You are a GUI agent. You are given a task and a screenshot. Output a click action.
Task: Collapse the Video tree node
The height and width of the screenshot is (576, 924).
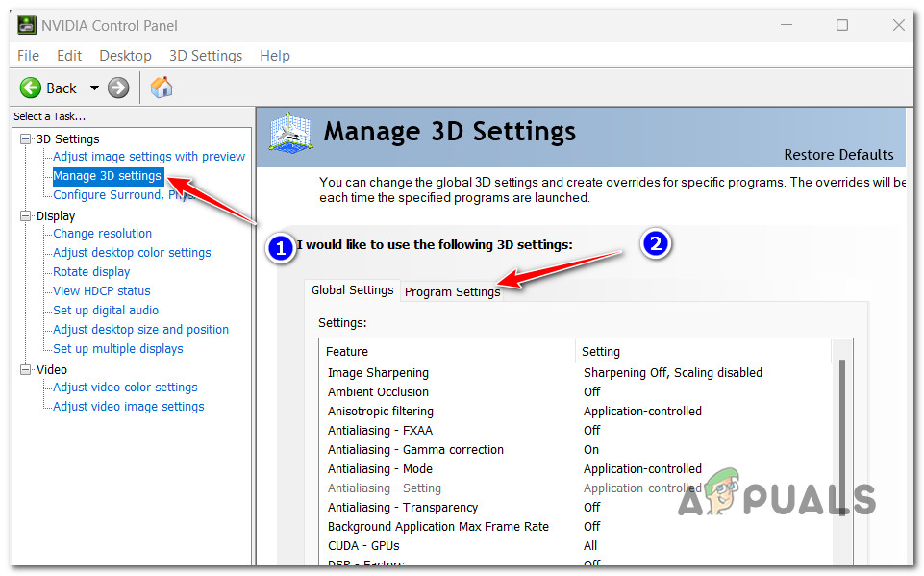[26, 370]
